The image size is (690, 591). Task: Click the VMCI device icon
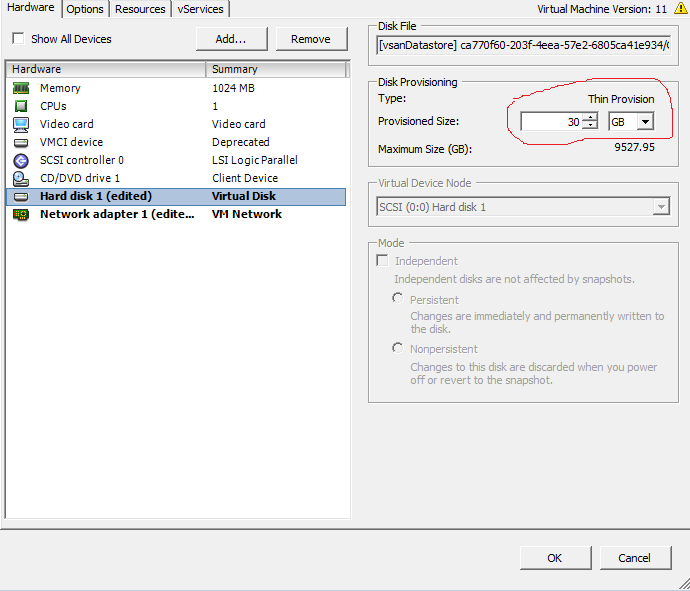[21, 143]
